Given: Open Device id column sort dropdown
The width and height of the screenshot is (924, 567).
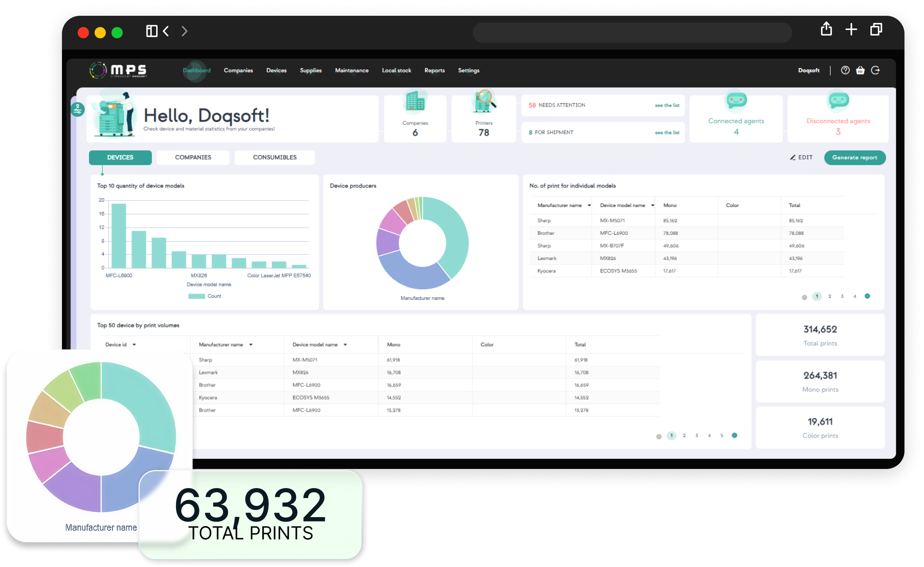Looking at the screenshot, I should 134,345.
